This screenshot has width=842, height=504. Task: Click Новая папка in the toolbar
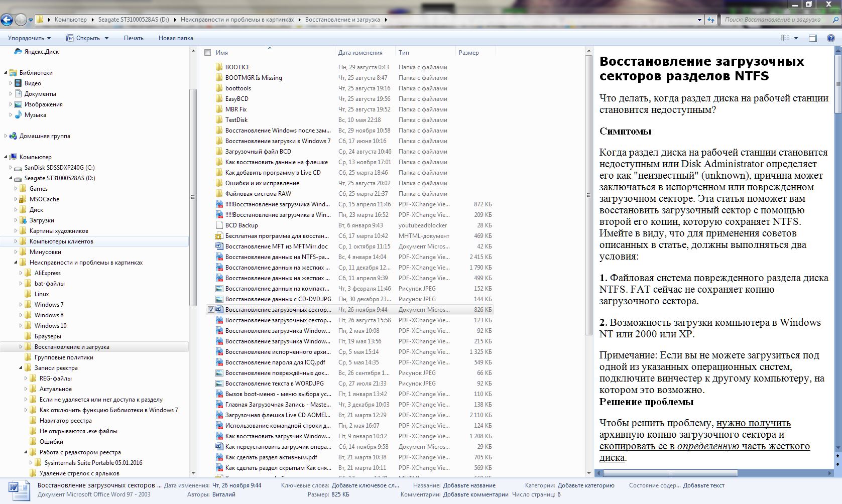click(x=176, y=38)
